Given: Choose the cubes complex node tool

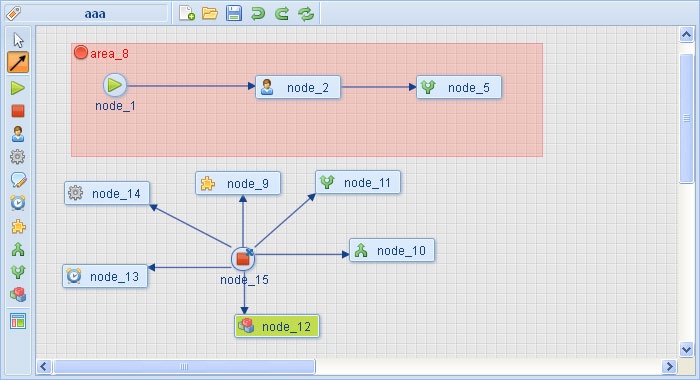Looking at the screenshot, I should [x=18, y=295].
